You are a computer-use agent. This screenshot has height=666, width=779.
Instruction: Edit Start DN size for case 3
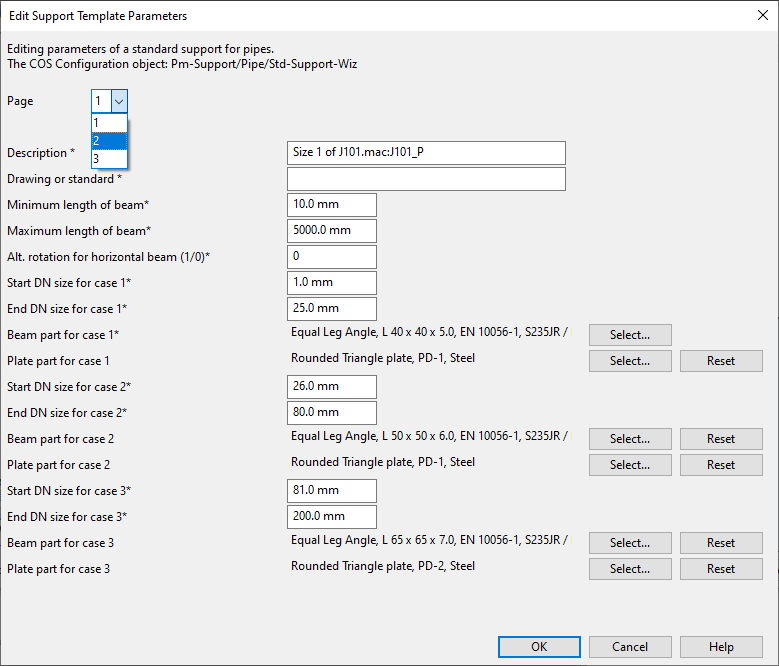tap(331, 491)
